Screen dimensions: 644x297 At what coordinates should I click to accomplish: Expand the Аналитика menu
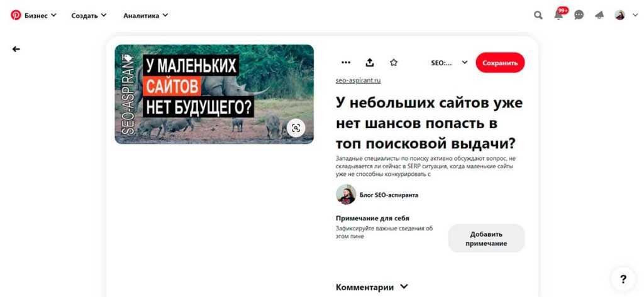coord(145,15)
